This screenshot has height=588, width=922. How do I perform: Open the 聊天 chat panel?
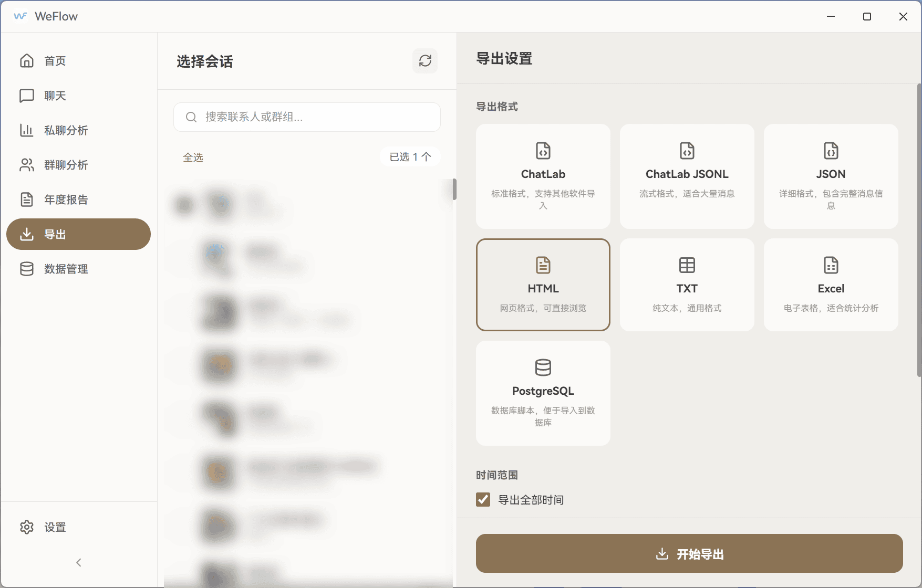tap(55, 96)
